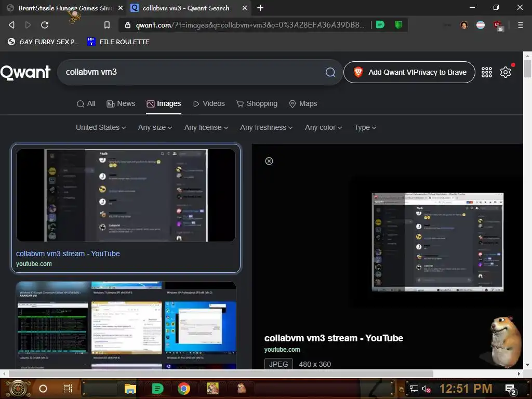Open the first bookmark with the globe icon

(x=43, y=42)
